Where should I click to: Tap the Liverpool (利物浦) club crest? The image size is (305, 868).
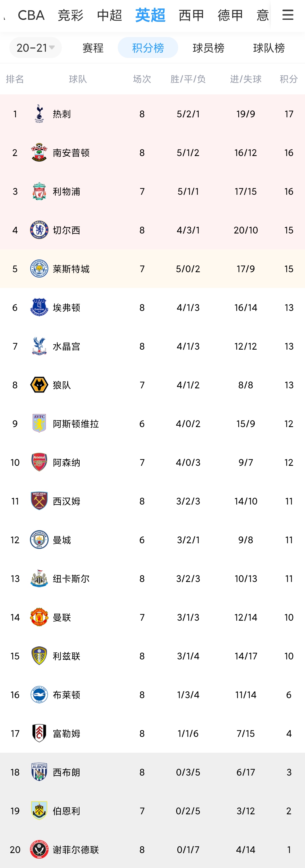39,191
